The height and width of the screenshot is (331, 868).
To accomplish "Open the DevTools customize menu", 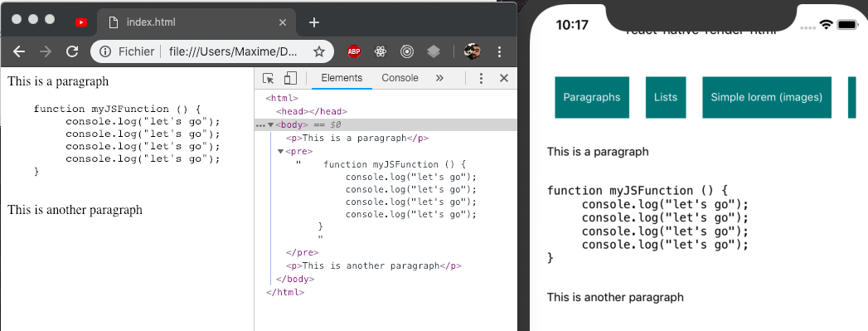I will click(x=481, y=78).
